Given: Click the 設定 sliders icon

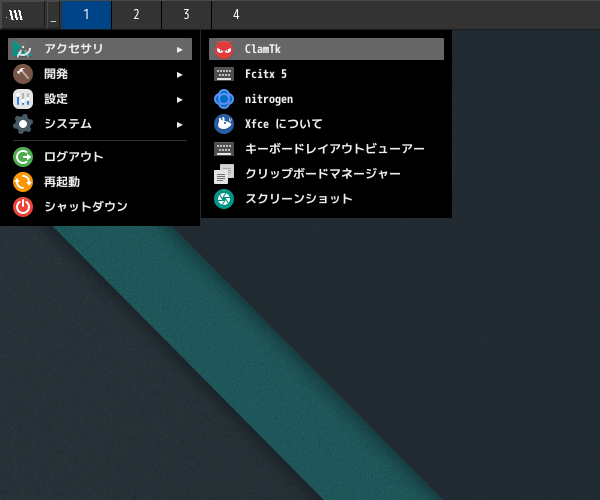Looking at the screenshot, I should click(23, 99).
